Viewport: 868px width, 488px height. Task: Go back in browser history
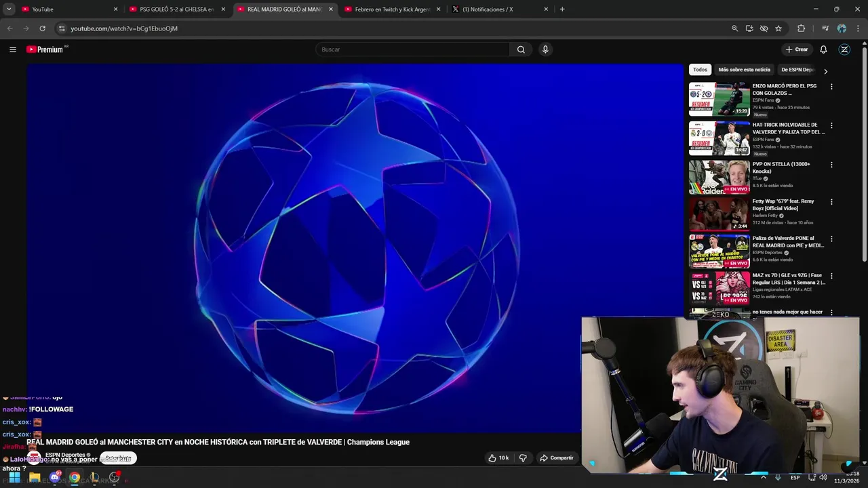click(x=9, y=28)
